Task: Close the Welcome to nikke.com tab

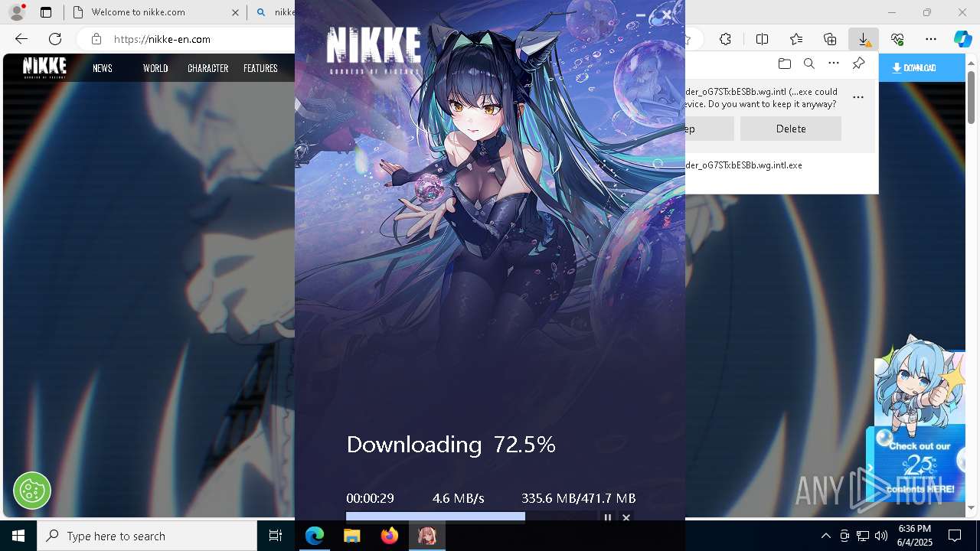Action: (x=235, y=12)
